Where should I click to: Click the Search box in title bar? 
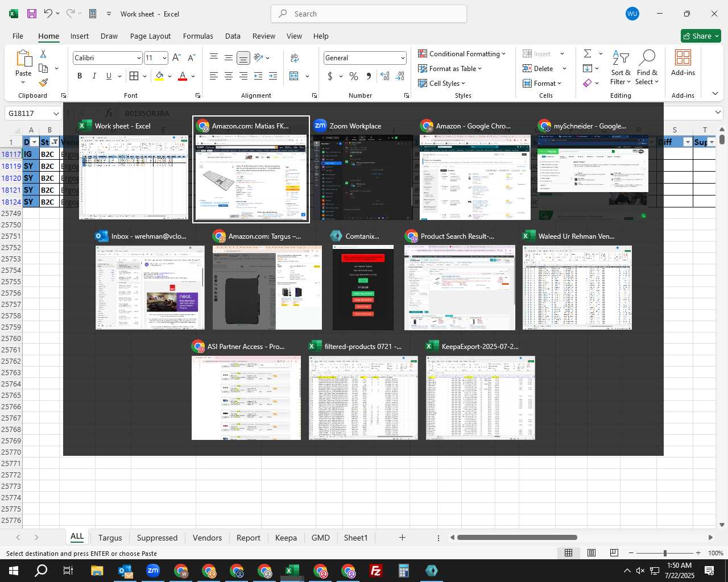(369, 14)
